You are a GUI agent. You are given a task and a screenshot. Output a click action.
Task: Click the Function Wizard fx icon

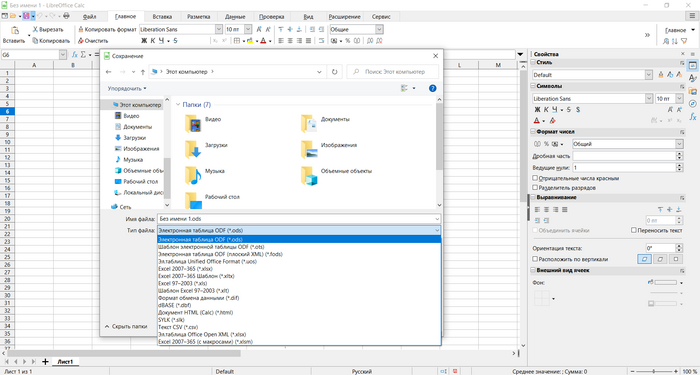coord(75,54)
